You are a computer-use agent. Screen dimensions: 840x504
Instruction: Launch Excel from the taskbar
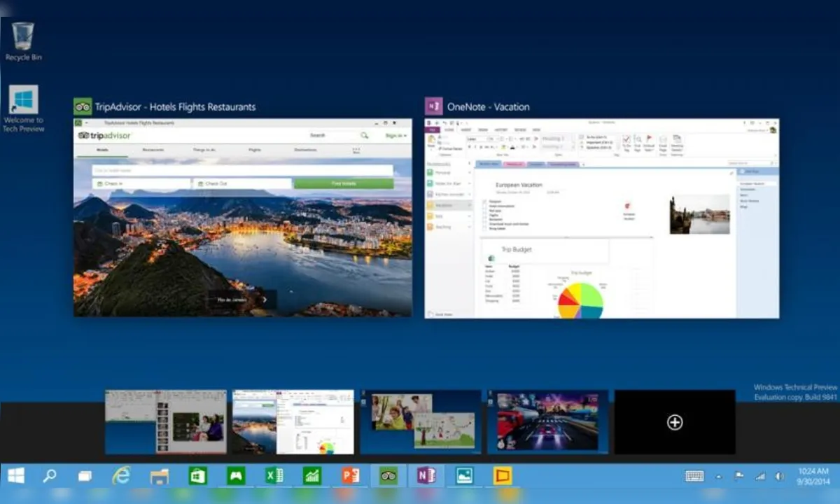coord(274,476)
